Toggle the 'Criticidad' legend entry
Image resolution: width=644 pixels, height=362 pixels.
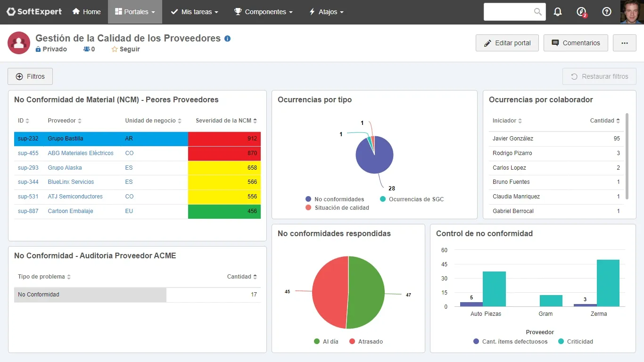pos(576,341)
